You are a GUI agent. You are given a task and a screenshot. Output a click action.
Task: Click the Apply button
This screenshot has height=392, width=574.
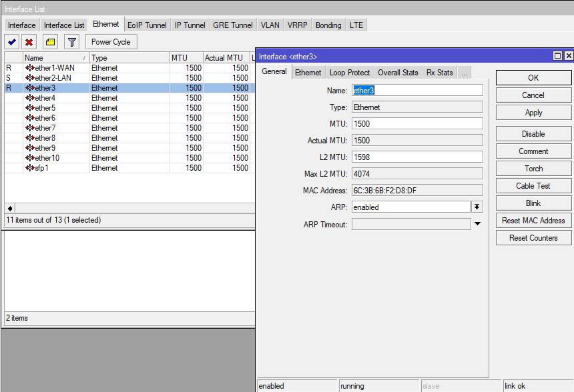point(533,113)
